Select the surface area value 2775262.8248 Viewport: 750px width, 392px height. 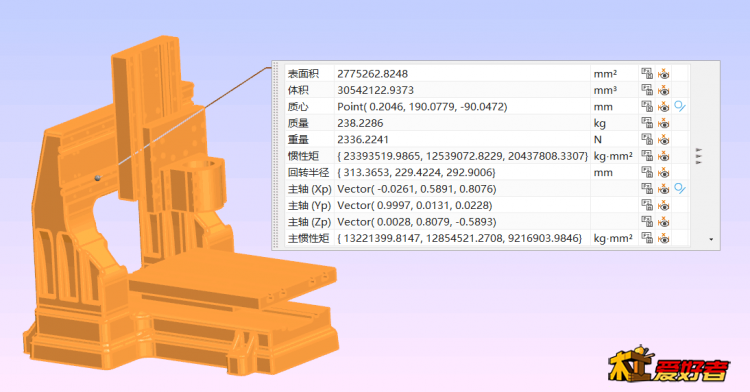[373, 74]
